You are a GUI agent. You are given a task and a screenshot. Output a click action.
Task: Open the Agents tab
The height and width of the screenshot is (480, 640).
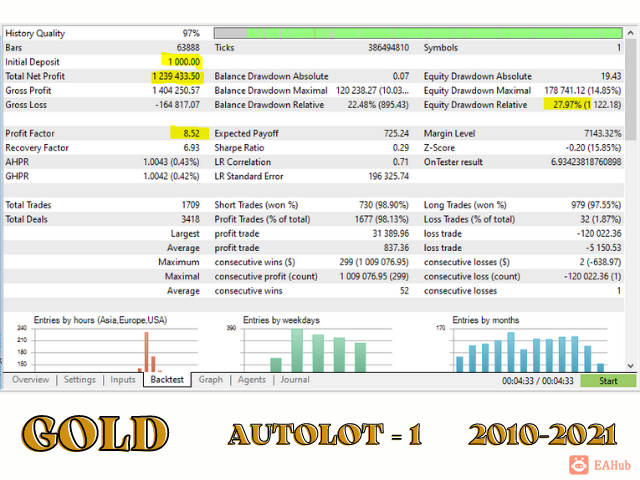[x=251, y=380]
